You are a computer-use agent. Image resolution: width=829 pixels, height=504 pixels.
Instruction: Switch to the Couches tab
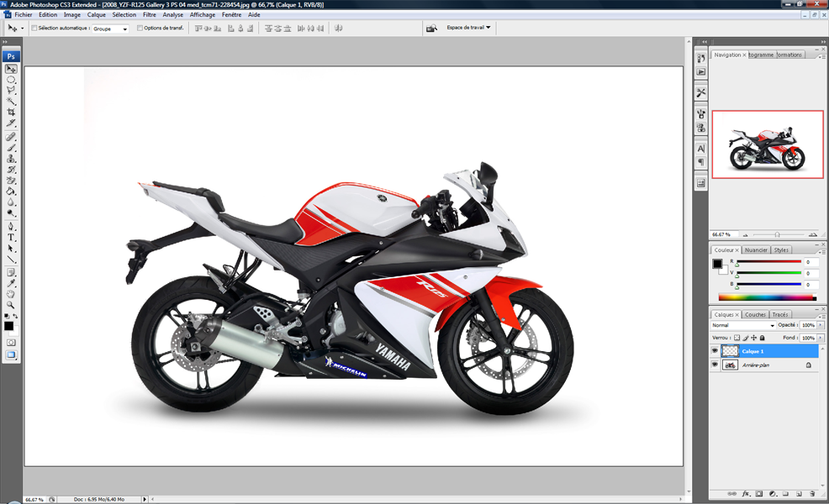pyautogui.click(x=755, y=314)
